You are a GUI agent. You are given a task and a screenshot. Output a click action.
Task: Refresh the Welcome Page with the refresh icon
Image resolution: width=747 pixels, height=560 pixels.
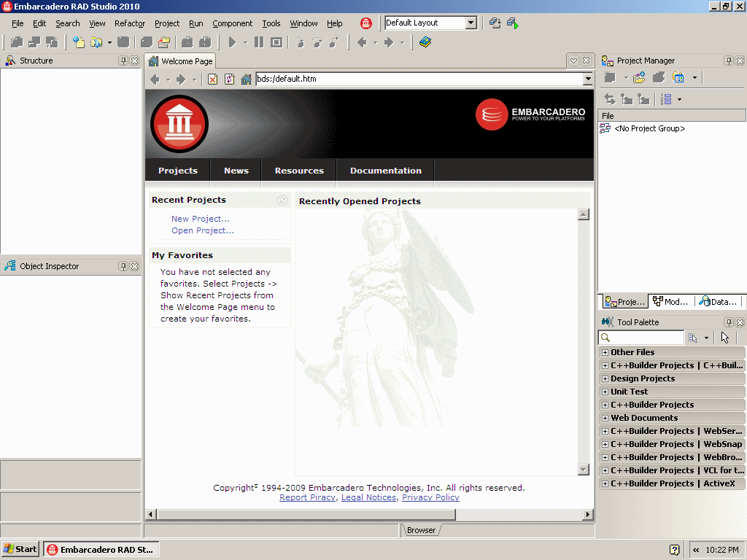[228, 78]
